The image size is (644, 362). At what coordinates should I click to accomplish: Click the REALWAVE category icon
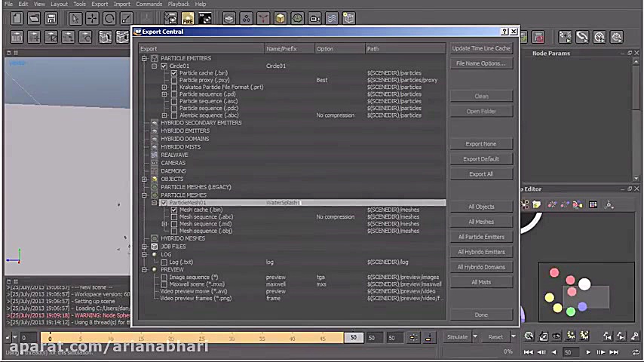[155, 155]
